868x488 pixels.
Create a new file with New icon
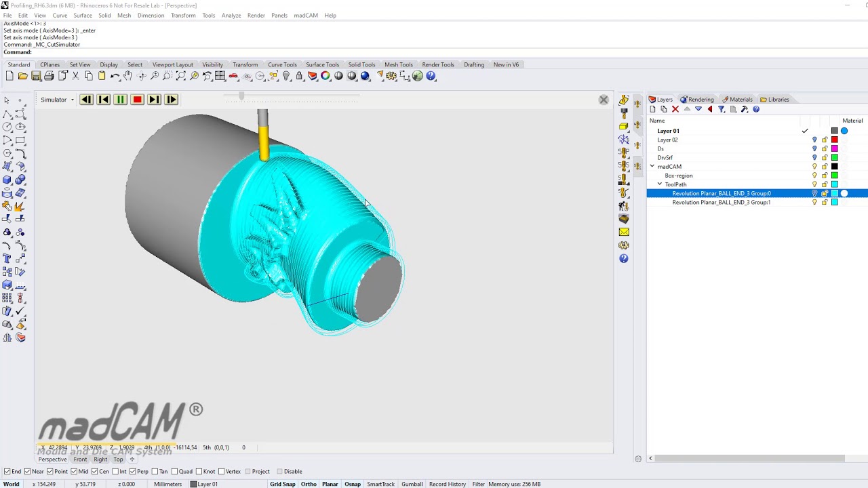coord(9,76)
